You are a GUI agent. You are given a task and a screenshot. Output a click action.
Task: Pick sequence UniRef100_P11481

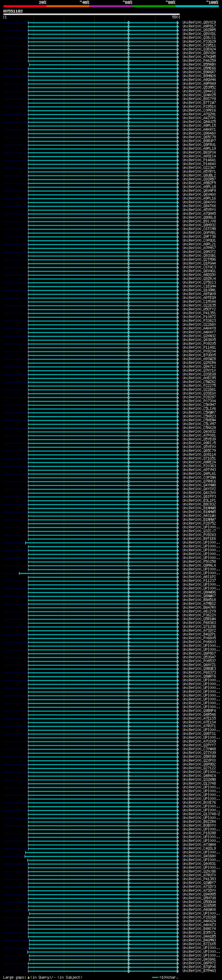[199, 347]
